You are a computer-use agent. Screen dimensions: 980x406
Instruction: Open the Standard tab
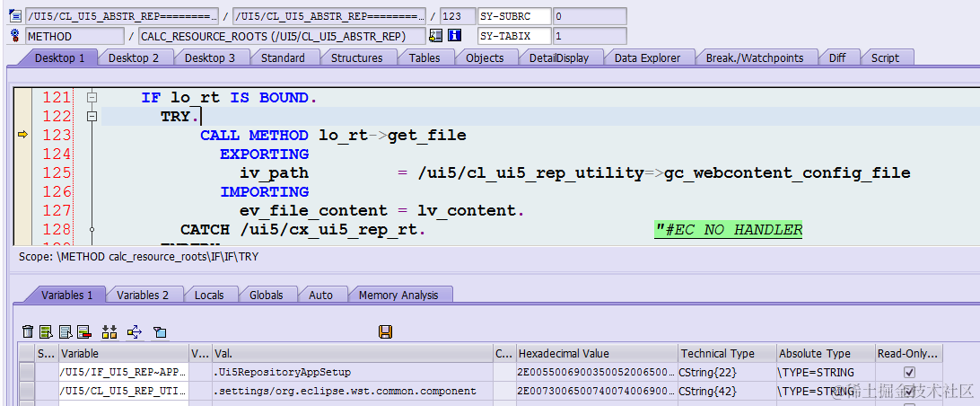pyautogui.click(x=283, y=57)
